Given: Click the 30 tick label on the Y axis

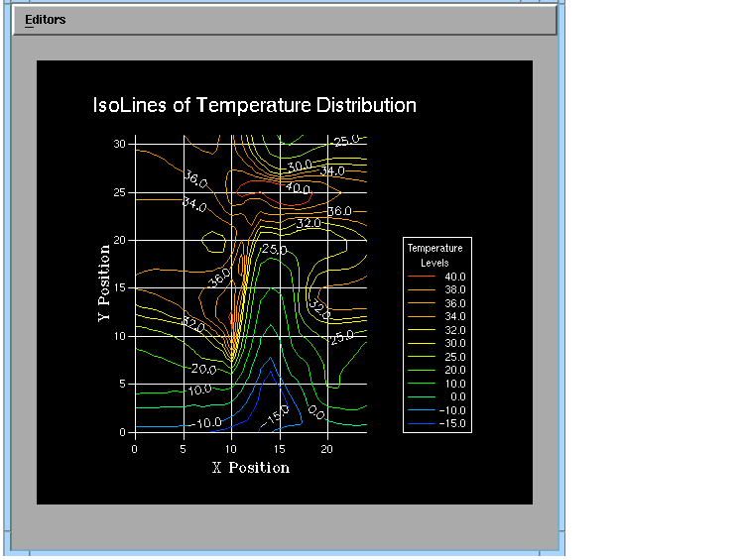Looking at the screenshot, I should pyautogui.click(x=119, y=144).
